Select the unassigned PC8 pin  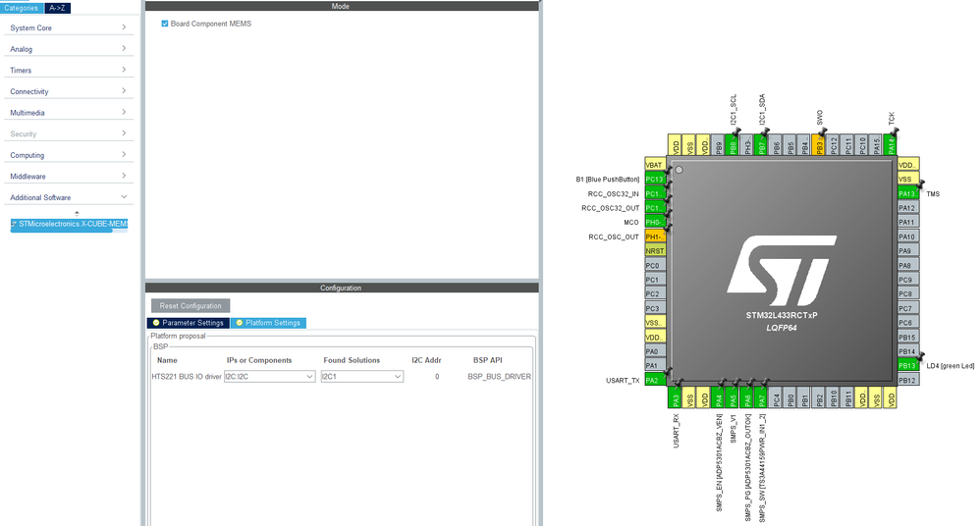pos(908,294)
